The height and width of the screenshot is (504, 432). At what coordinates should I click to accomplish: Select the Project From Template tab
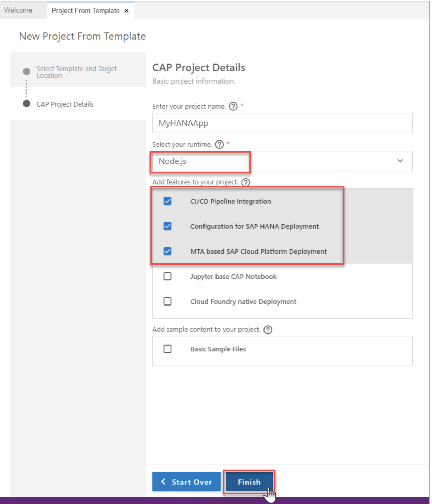86,11
